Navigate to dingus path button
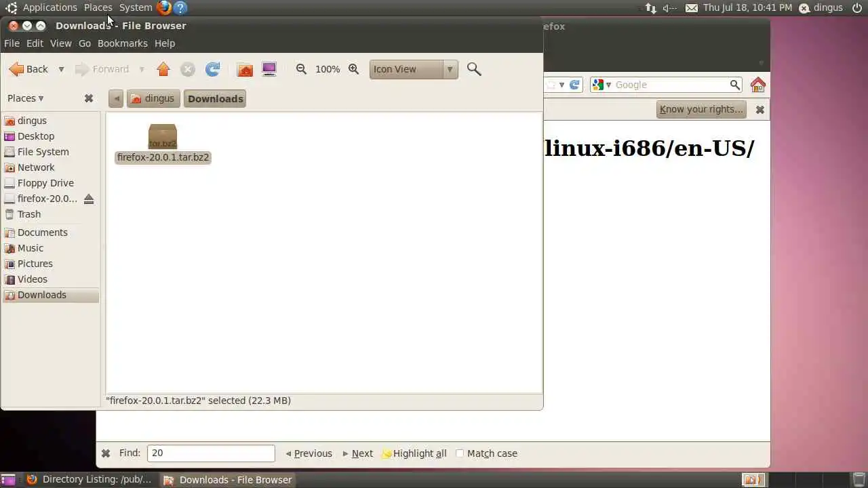Screen dimensions: 868x488 point(153,98)
